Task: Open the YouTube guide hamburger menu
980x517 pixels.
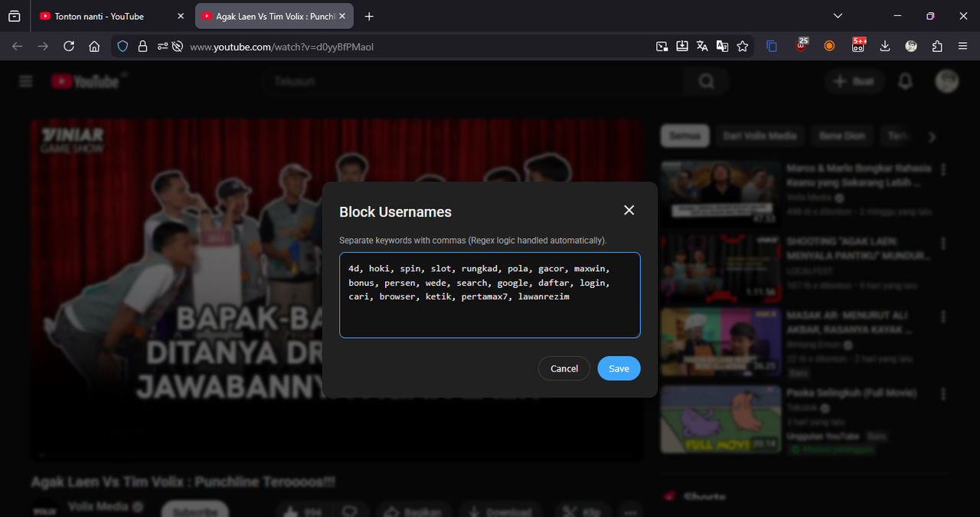Action: [25, 81]
